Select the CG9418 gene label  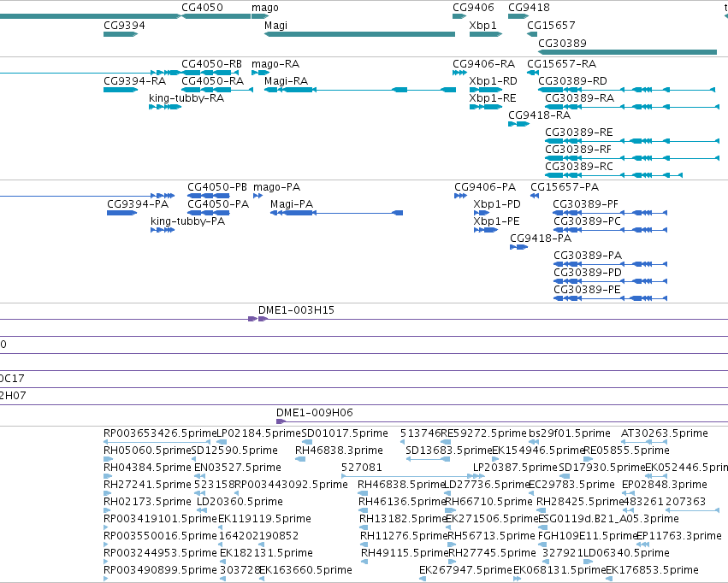tap(529, 8)
